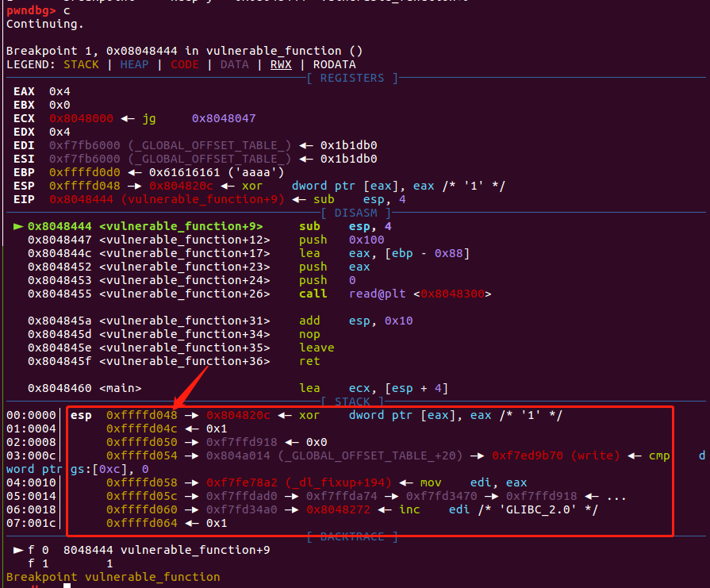Select address 0x8048460 <main>
Viewport: 710px width, 588px height.
click(x=84, y=388)
